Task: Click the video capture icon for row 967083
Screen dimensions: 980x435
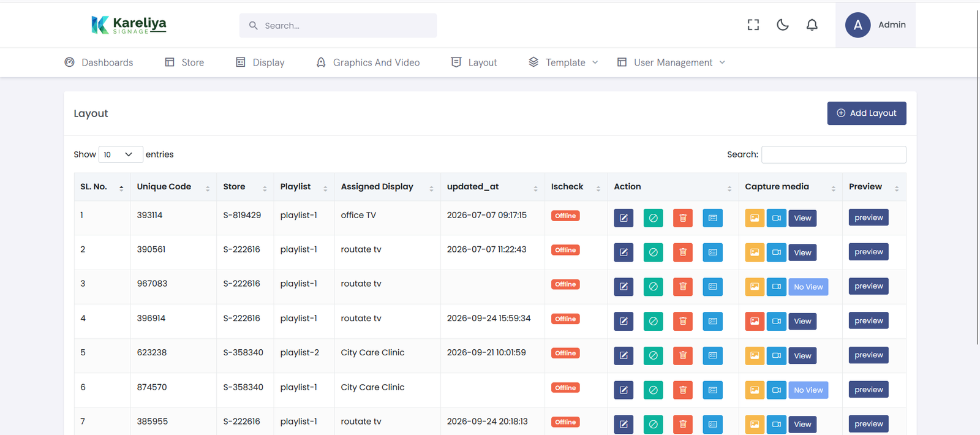Action: [777, 287]
